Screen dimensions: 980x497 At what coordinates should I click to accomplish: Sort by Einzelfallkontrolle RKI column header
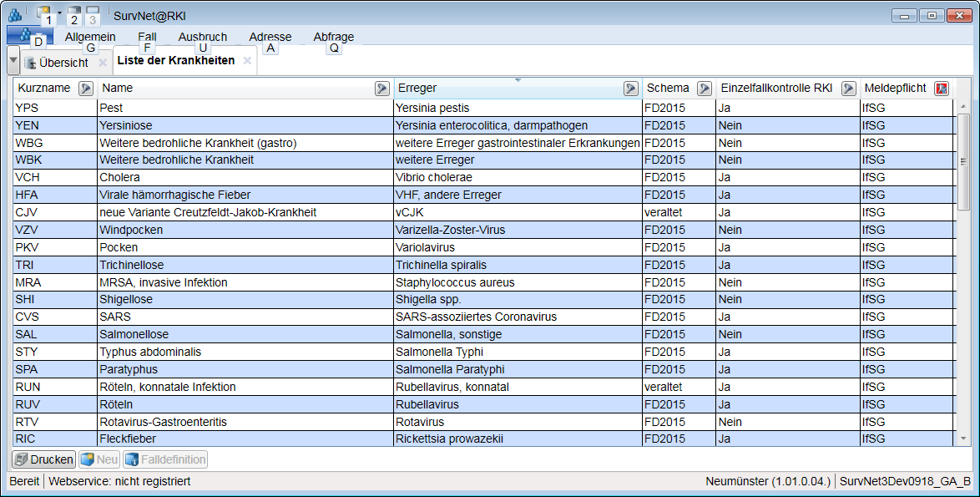pyautogui.click(x=776, y=89)
